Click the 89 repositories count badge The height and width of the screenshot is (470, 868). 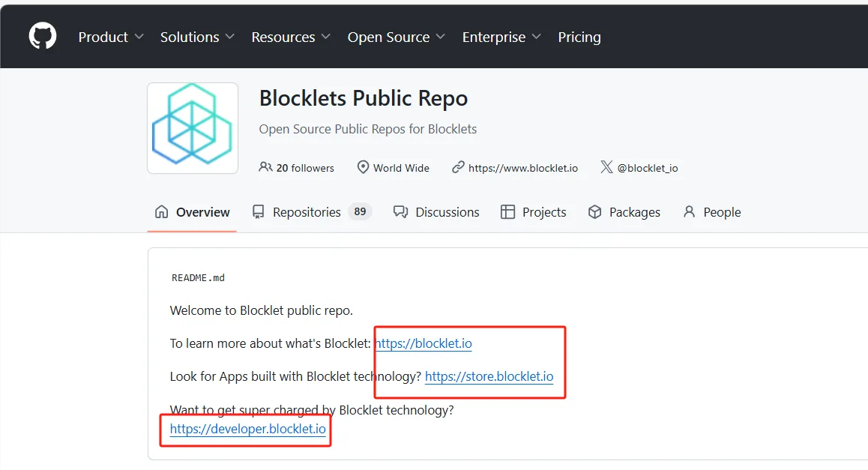click(x=360, y=211)
